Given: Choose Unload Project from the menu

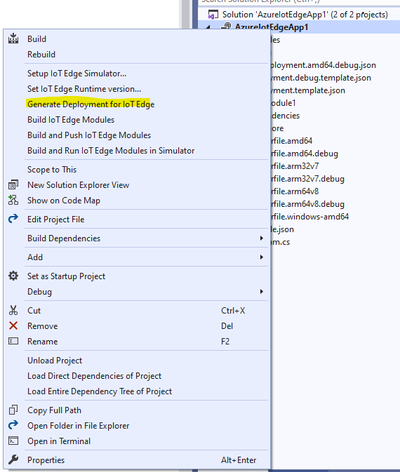Looking at the screenshot, I should (x=55, y=360).
